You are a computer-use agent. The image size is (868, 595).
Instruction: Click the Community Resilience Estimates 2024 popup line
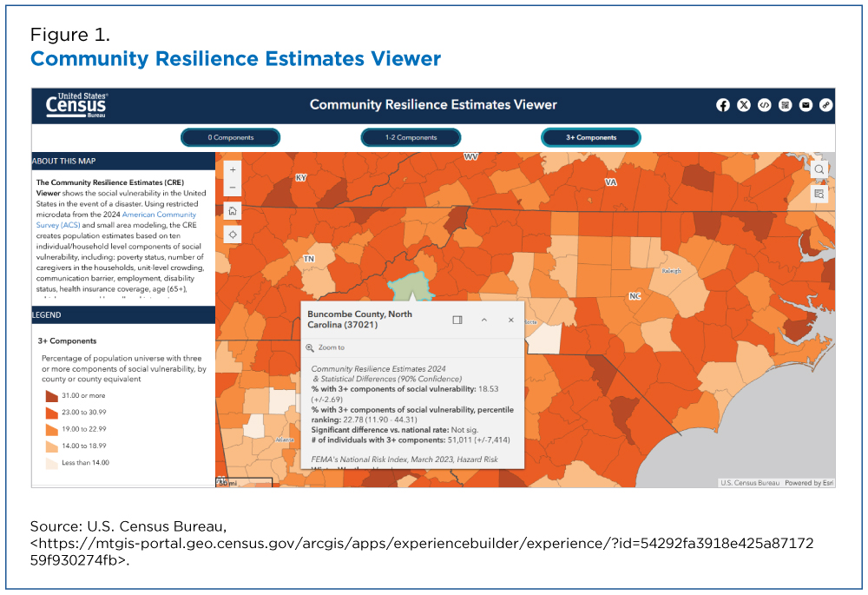coord(378,369)
